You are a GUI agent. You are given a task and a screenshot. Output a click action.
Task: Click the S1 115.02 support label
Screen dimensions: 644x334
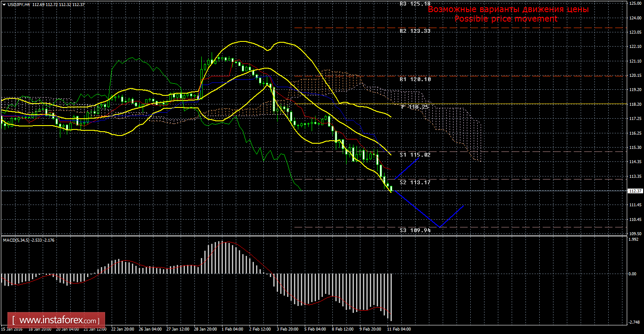(x=415, y=154)
